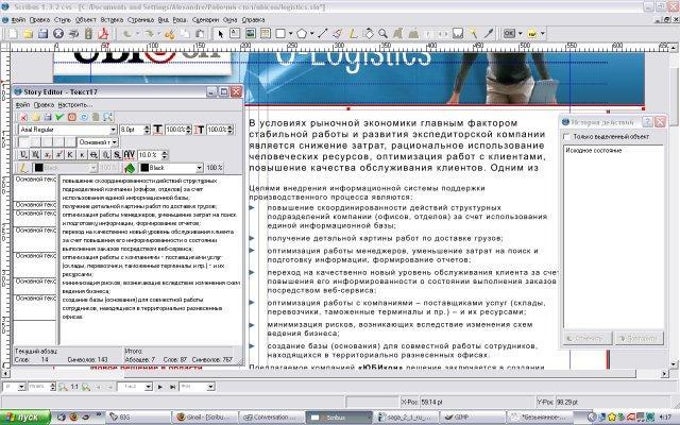Click the PDF export icon in main toolbar
Viewport: 680px width, 425px height.
click(100, 32)
